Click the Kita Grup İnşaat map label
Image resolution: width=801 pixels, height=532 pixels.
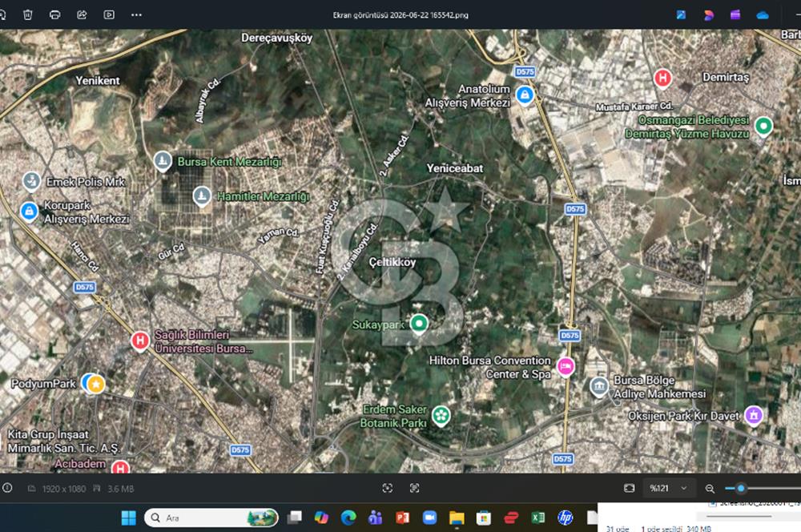64,441
